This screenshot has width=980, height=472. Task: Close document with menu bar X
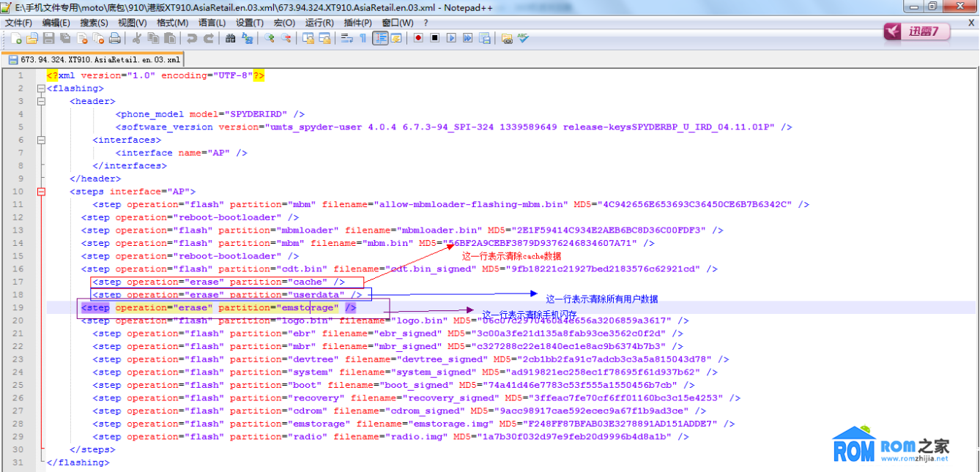tap(971, 23)
